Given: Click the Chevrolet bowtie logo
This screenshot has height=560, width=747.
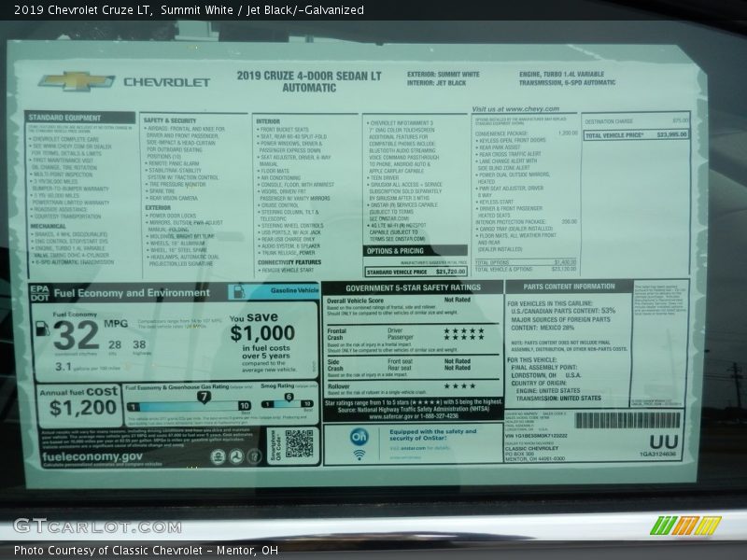Looking at the screenshot, I should point(77,81).
